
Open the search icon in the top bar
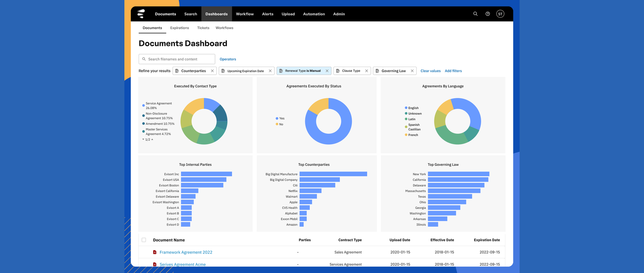[x=475, y=14]
